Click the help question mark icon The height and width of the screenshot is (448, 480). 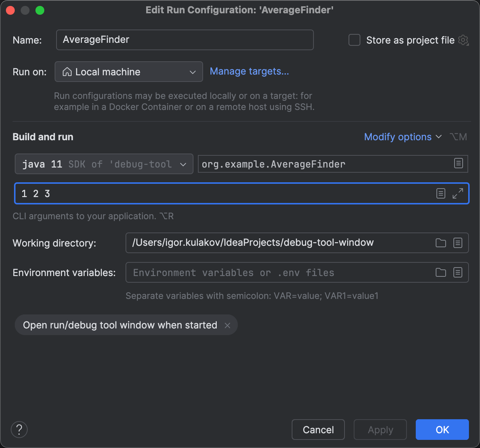coord(19,430)
